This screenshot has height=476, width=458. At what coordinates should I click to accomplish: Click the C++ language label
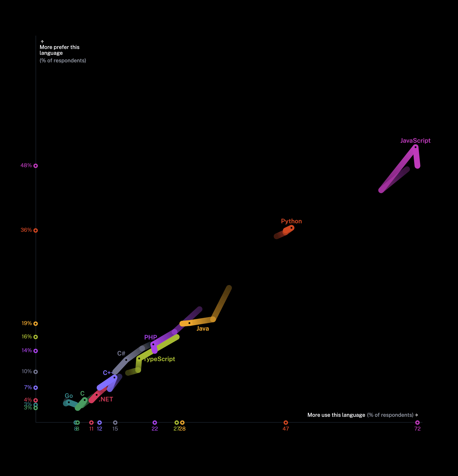[108, 373]
